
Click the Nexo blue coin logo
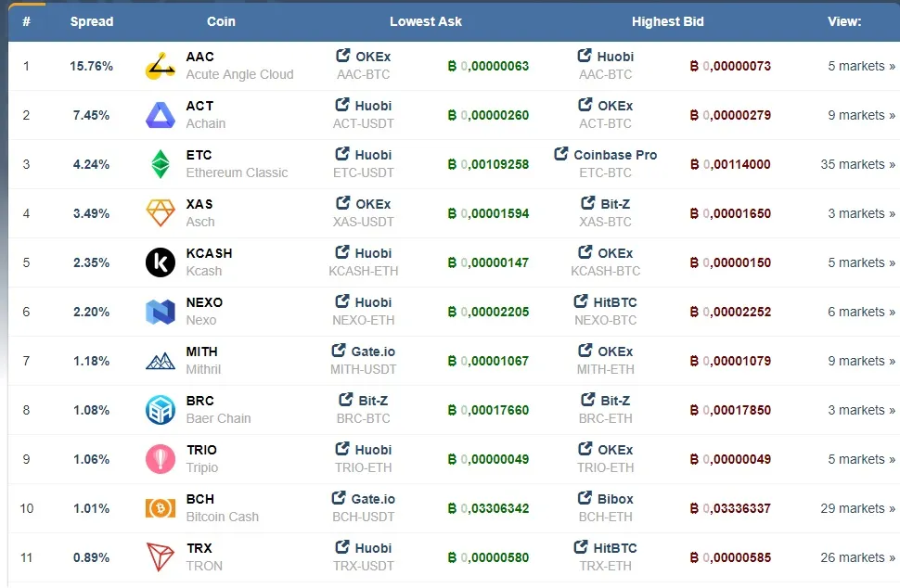[x=161, y=312]
